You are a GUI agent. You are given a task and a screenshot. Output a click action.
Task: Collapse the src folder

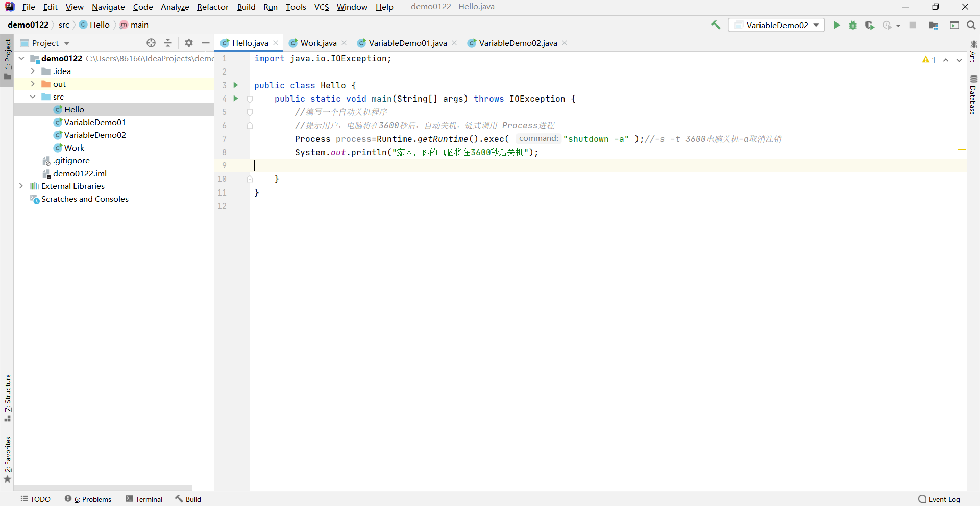coord(33,97)
